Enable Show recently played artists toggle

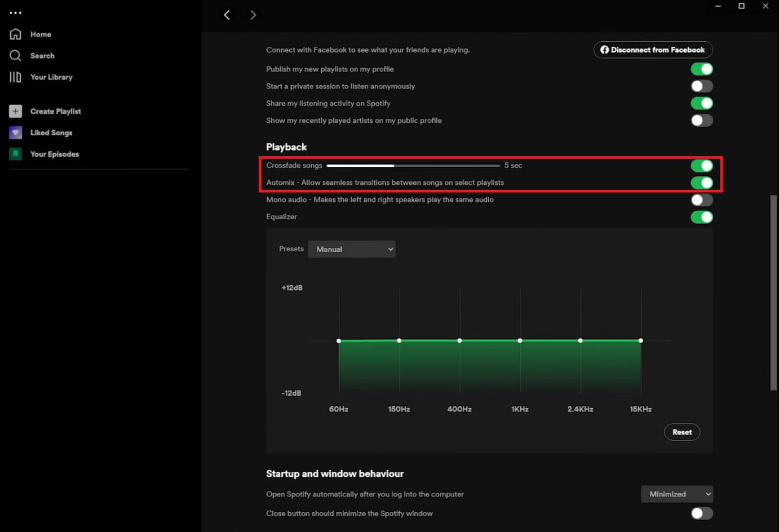[x=702, y=120]
